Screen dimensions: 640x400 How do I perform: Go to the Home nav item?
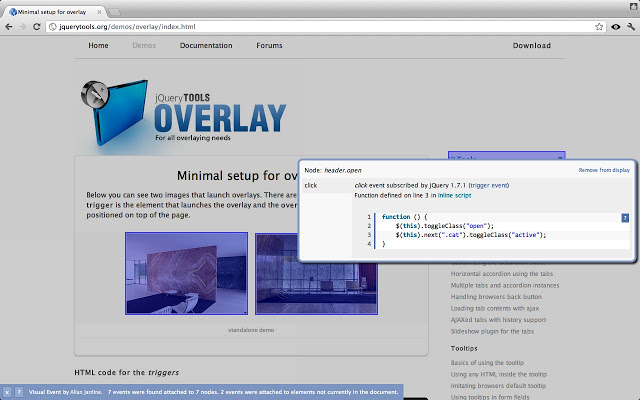[98, 45]
